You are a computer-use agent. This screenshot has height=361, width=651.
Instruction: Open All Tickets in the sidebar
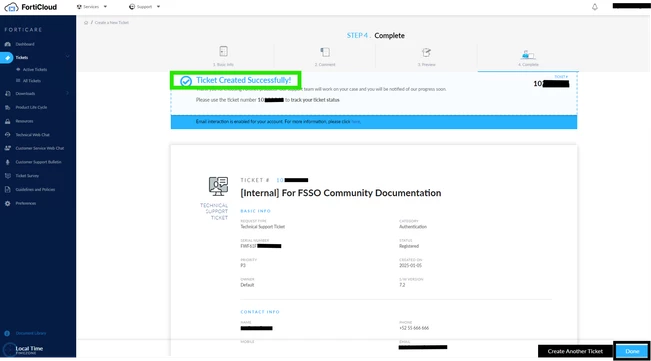click(x=32, y=81)
